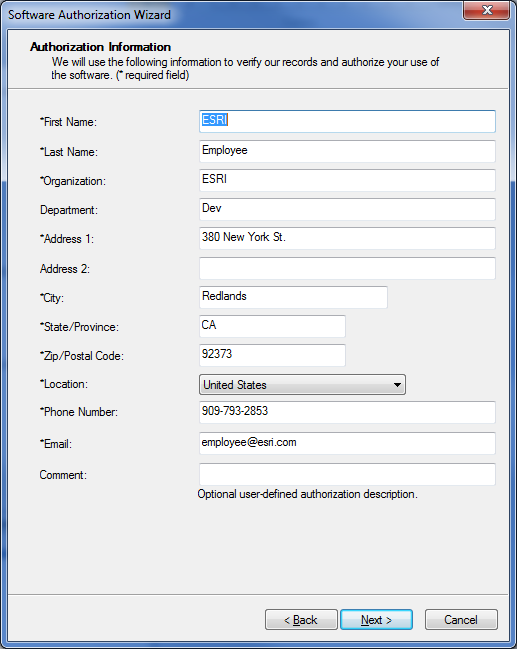Click the First Name input field
This screenshot has height=649, width=517.
point(347,121)
